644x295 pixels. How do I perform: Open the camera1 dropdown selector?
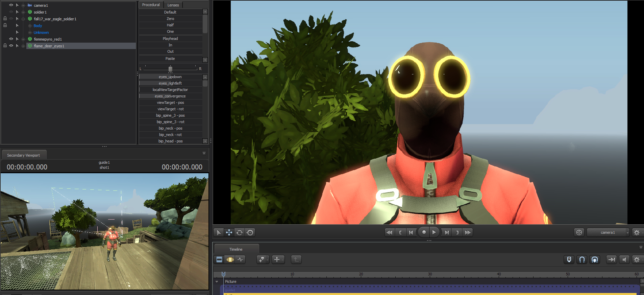[x=608, y=232]
